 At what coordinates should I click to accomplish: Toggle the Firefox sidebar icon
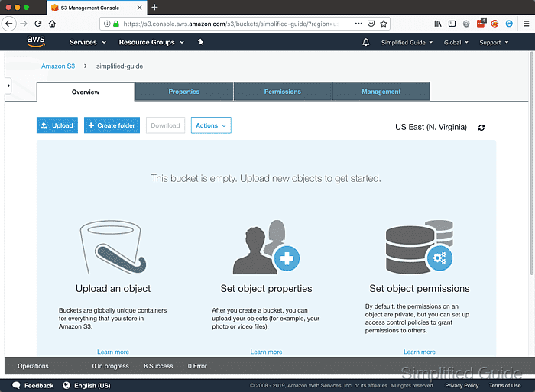pos(452,24)
